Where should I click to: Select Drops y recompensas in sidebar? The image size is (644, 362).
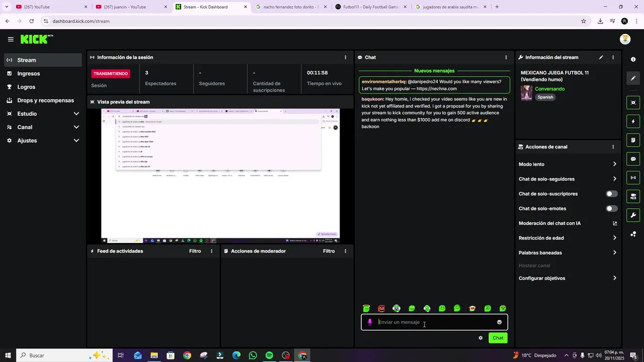pyautogui.click(x=43, y=100)
